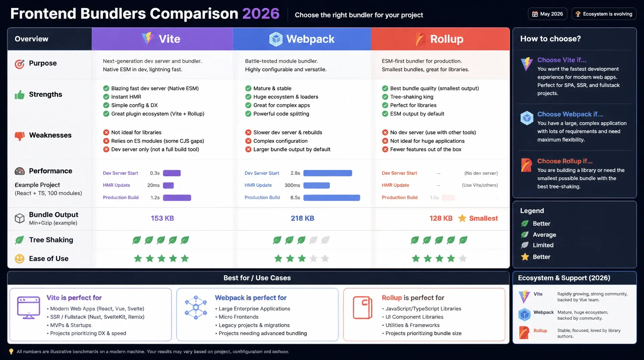
Task: Click the monitor icon in Vite use cases card
Action: pos(29,308)
